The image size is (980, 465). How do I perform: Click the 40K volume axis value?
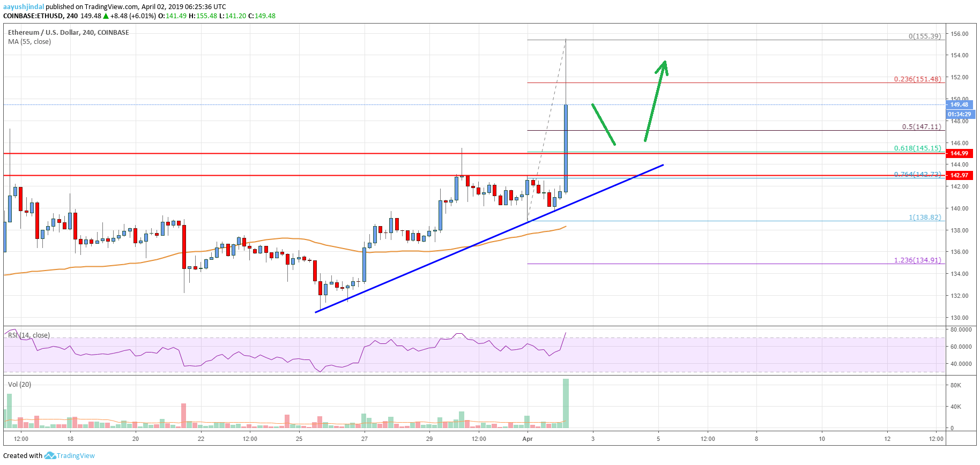956,407
